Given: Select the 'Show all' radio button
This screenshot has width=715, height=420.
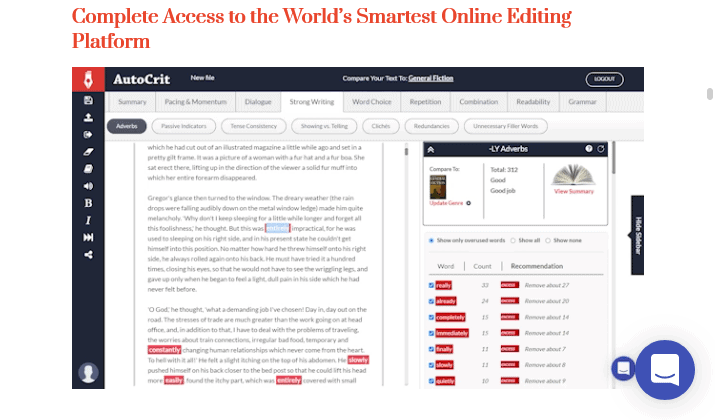Looking at the screenshot, I should [513, 241].
